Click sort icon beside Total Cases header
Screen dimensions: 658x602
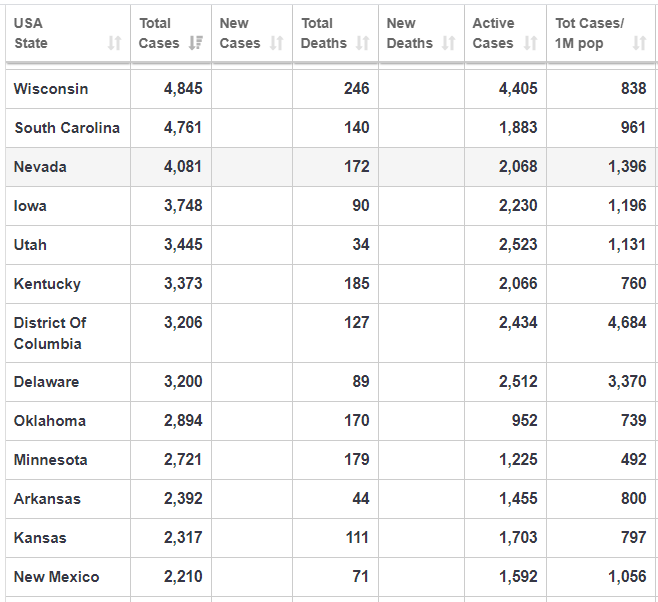[196, 43]
